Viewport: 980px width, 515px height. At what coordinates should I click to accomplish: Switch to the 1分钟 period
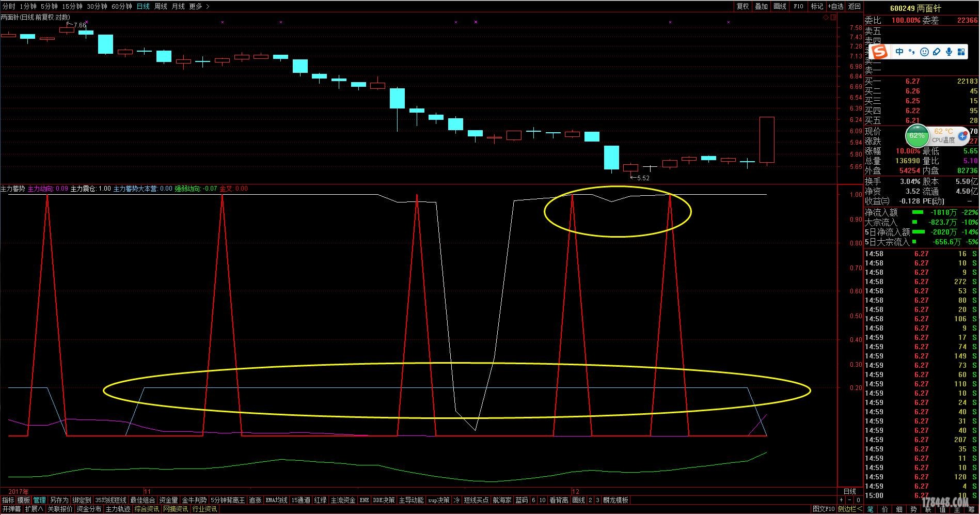coord(28,6)
